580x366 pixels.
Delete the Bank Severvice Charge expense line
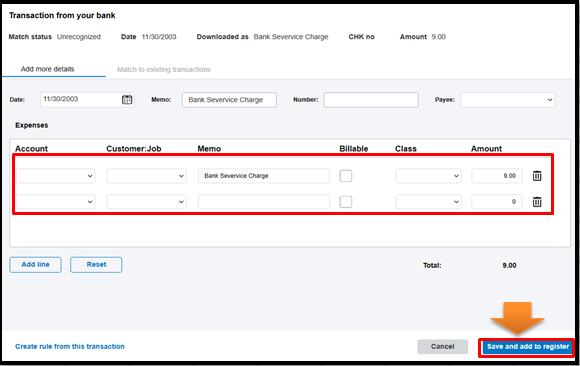[537, 176]
